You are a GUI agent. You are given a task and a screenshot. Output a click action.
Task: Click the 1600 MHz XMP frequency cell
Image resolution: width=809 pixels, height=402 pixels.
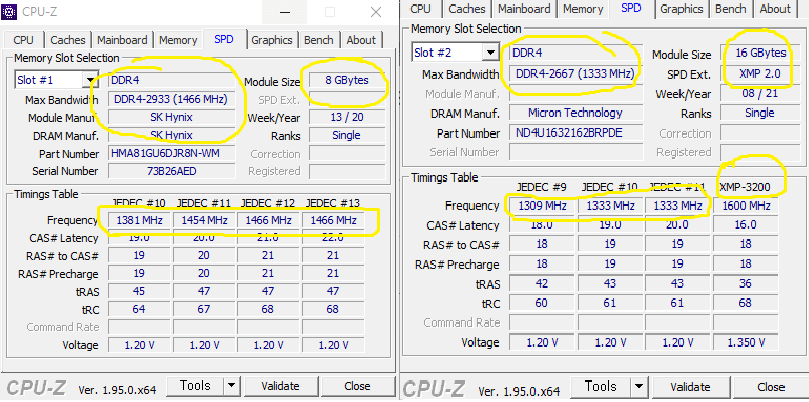click(746, 206)
